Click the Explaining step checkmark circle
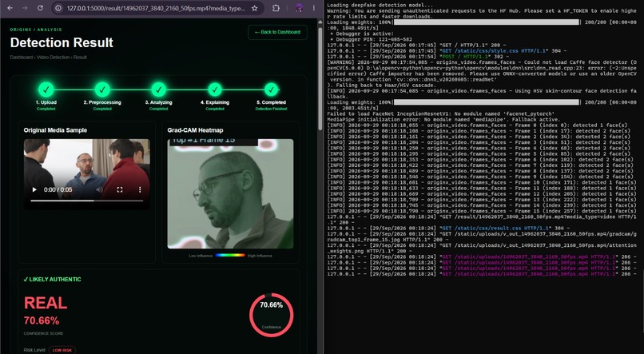This screenshot has height=354, width=644. (215, 89)
